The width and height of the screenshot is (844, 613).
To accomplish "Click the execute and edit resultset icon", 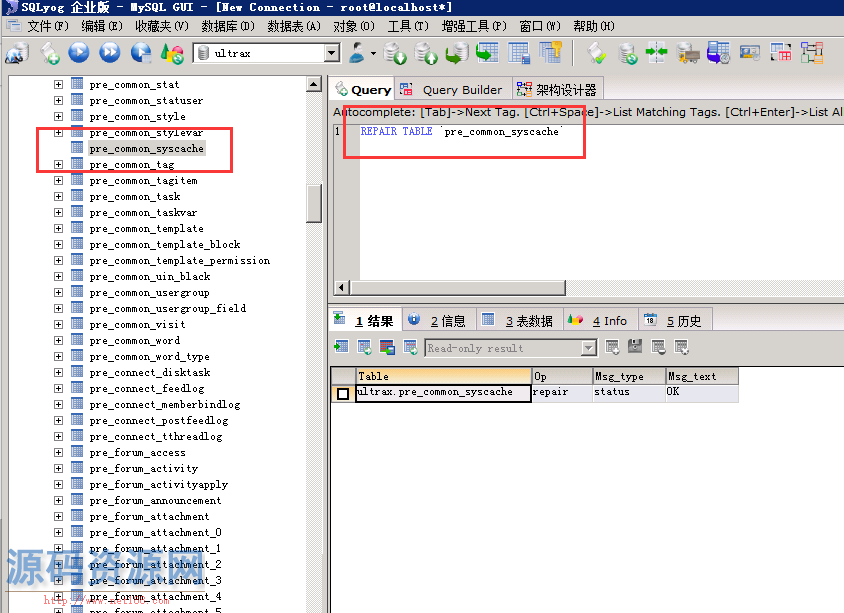I will click(x=141, y=52).
